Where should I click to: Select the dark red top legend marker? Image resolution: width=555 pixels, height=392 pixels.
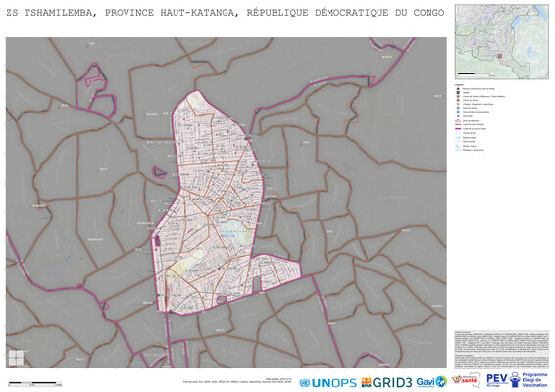tap(458, 89)
